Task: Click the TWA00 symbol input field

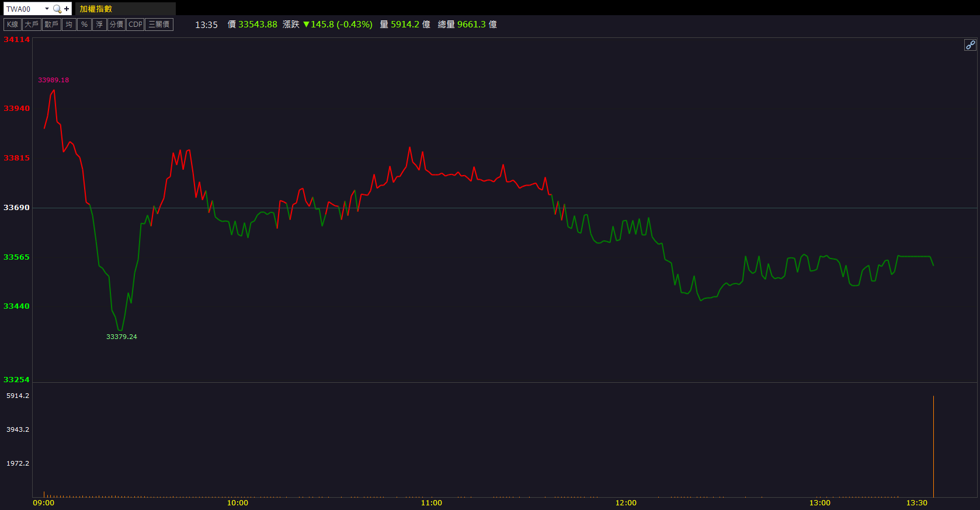Action: pyautogui.click(x=23, y=9)
